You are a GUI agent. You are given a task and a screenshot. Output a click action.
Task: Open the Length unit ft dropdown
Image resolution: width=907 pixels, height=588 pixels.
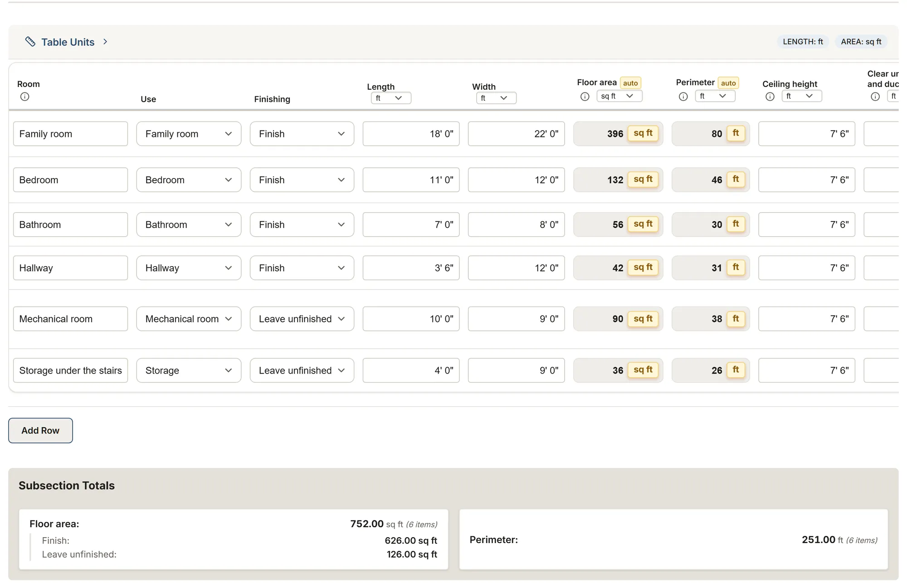(391, 98)
